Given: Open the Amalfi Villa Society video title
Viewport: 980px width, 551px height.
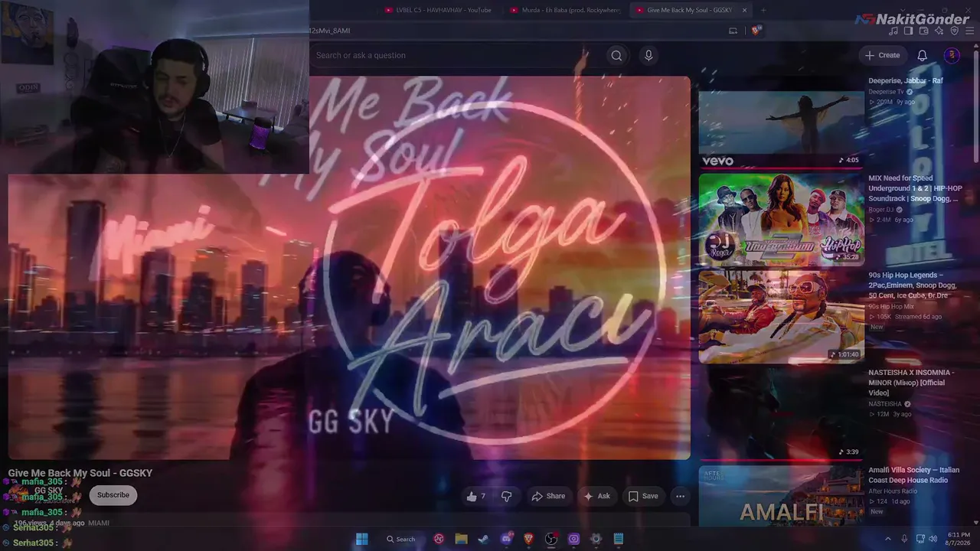Looking at the screenshot, I should 913,475.
